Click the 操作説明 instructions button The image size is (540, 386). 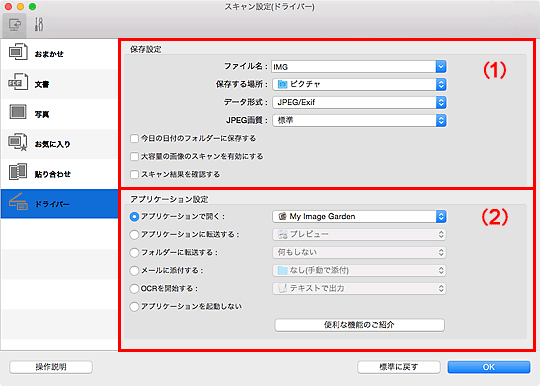(51, 367)
